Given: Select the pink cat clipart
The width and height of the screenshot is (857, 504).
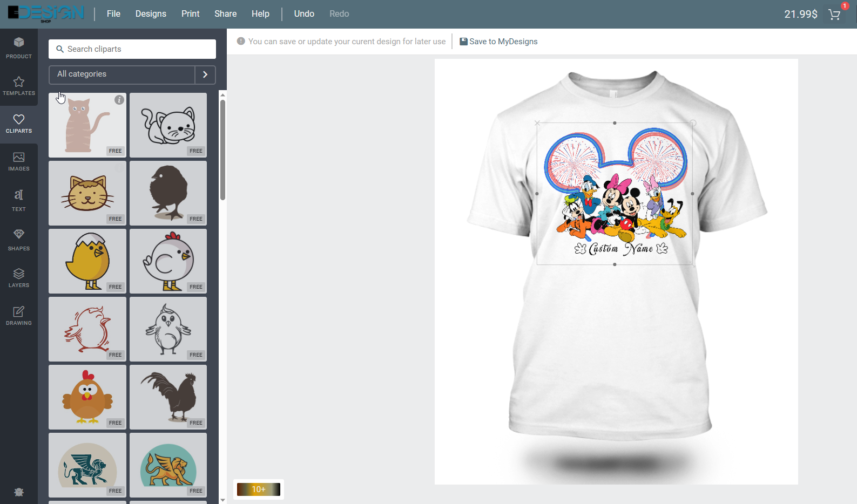Looking at the screenshot, I should tap(87, 125).
